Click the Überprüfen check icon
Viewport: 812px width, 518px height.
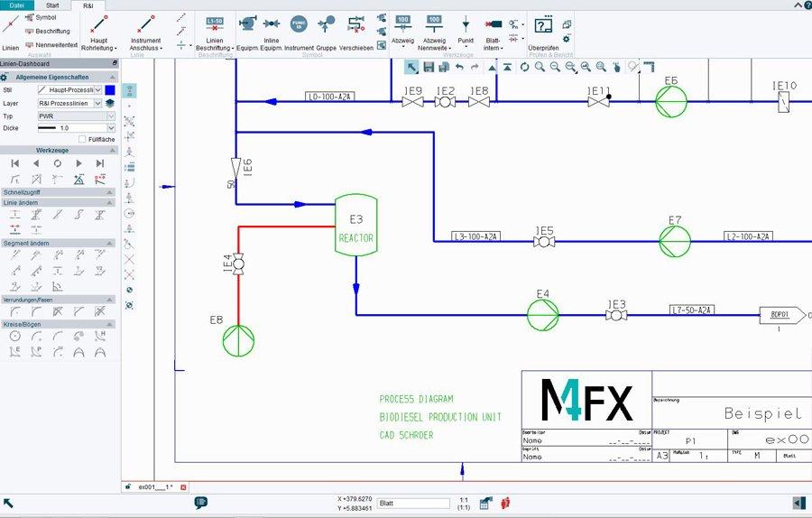543,27
